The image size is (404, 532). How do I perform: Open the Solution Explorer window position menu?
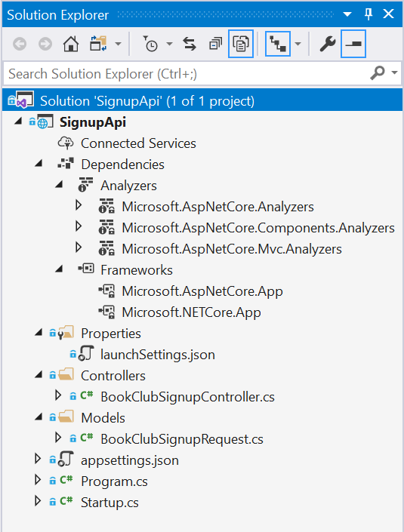point(347,14)
